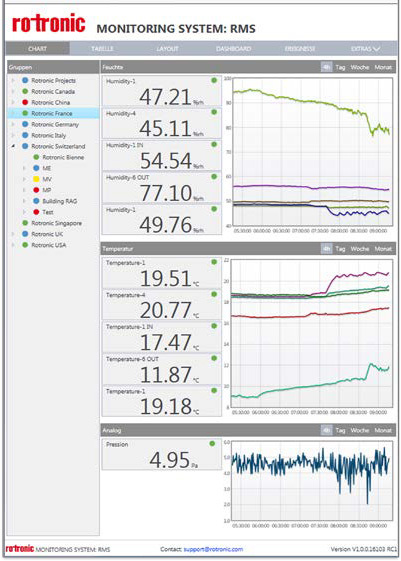Viewport: 401px width, 561px height.
Task: Select the Tag range in Temperatur panel
Action: tap(340, 249)
